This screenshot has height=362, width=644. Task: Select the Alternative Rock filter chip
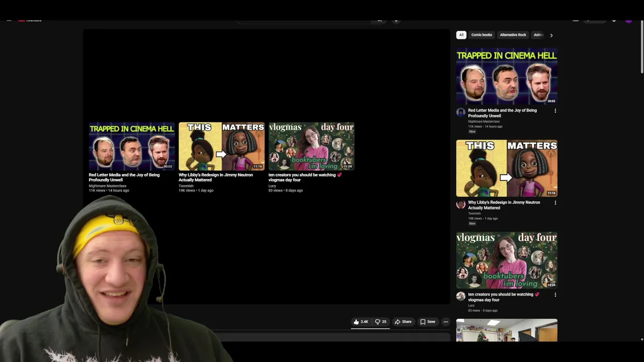pyautogui.click(x=513, y=35)
